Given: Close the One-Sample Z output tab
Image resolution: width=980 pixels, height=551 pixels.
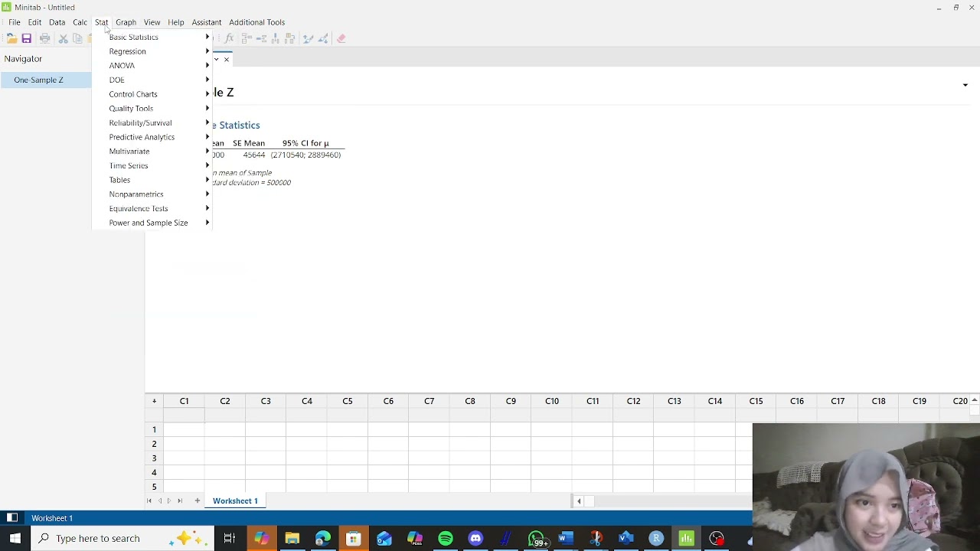Looking at the screenshot, I should click(227, 59).
